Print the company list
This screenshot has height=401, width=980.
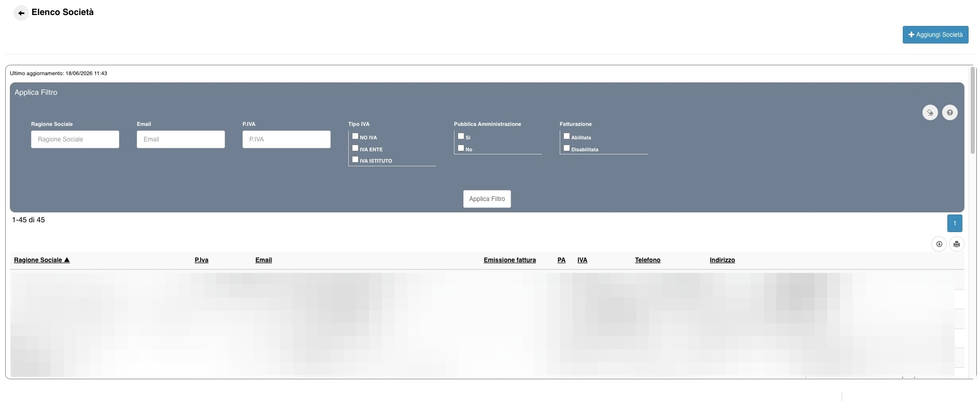point(957,244)
